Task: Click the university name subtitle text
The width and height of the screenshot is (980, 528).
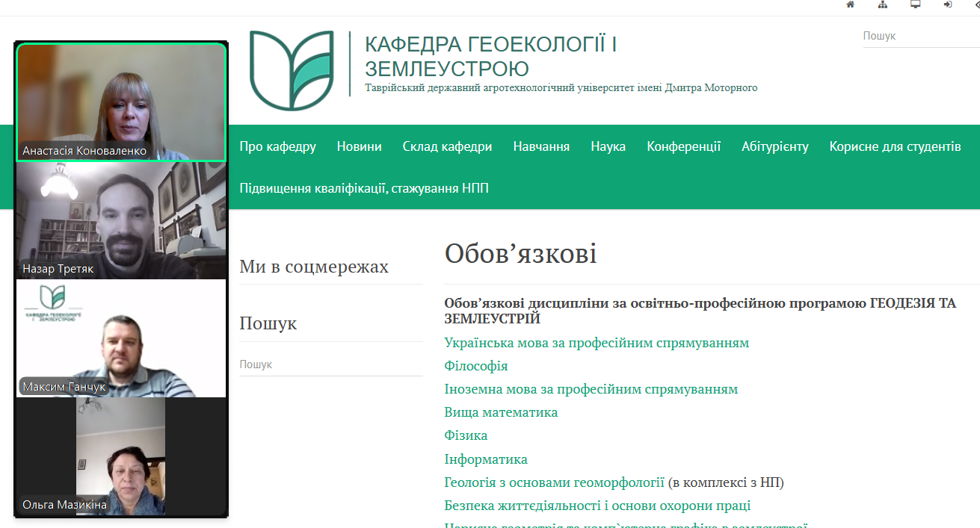Action: (561, 88)
